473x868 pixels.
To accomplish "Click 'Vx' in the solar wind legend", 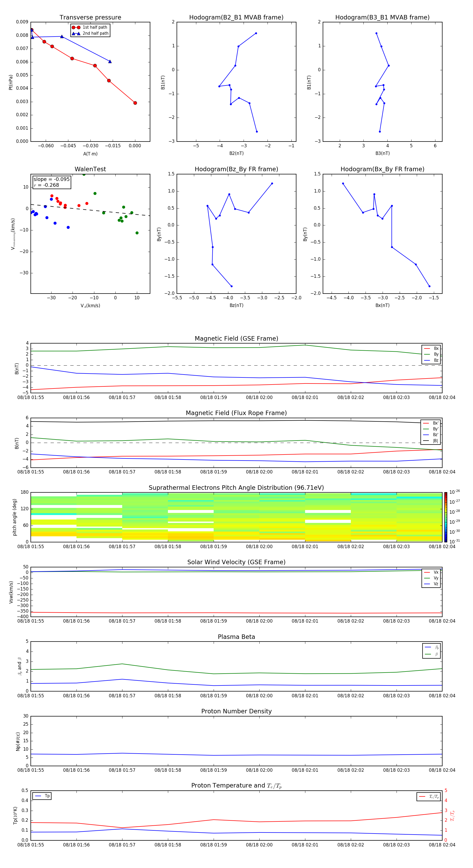I will click(431, 572).
